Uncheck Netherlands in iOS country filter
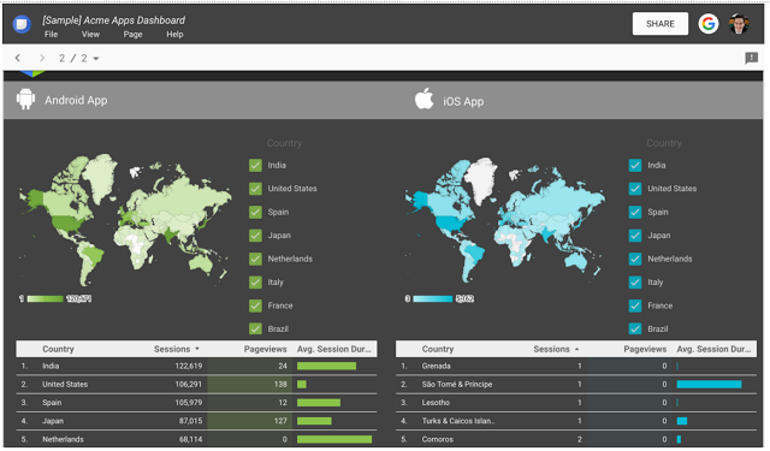Viewport: 770px width, 451px height. (635, 258)
